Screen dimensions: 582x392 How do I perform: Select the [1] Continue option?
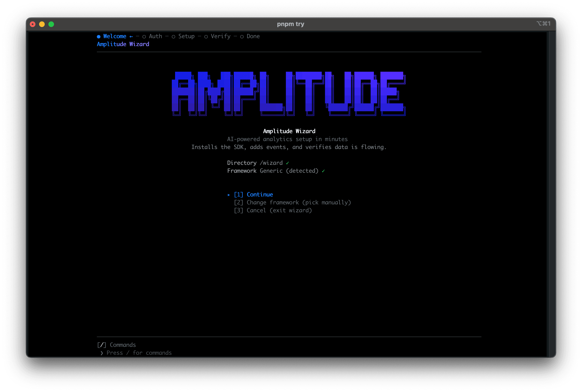(253, 195)
